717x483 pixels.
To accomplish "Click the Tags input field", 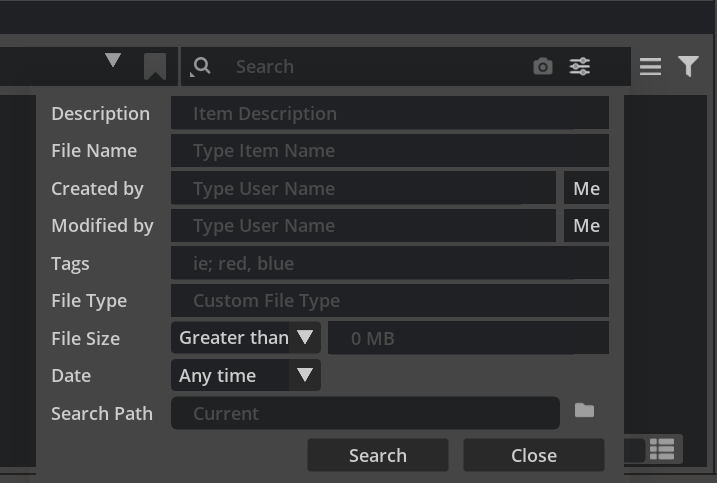I will [390, 263].
